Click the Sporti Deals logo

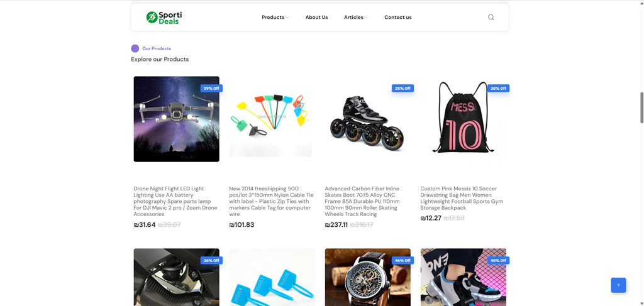point(164,17)
